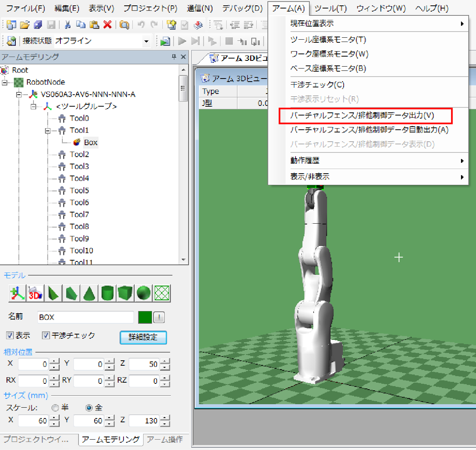Choose the box (cube) model shape icon
This screenshot has height=450, width=476.
(125, 293)
